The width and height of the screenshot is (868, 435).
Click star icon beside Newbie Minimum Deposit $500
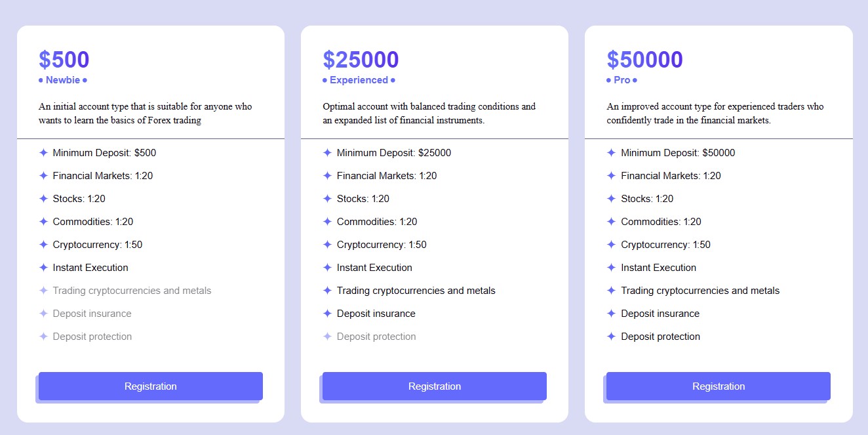pos(43,153)
